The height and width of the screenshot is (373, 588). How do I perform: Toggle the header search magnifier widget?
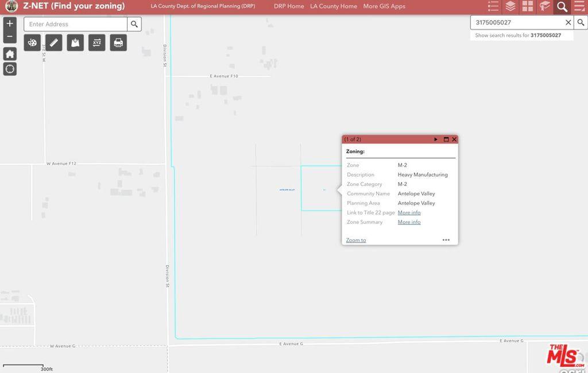pyautogui.click(x=562, y=7)
